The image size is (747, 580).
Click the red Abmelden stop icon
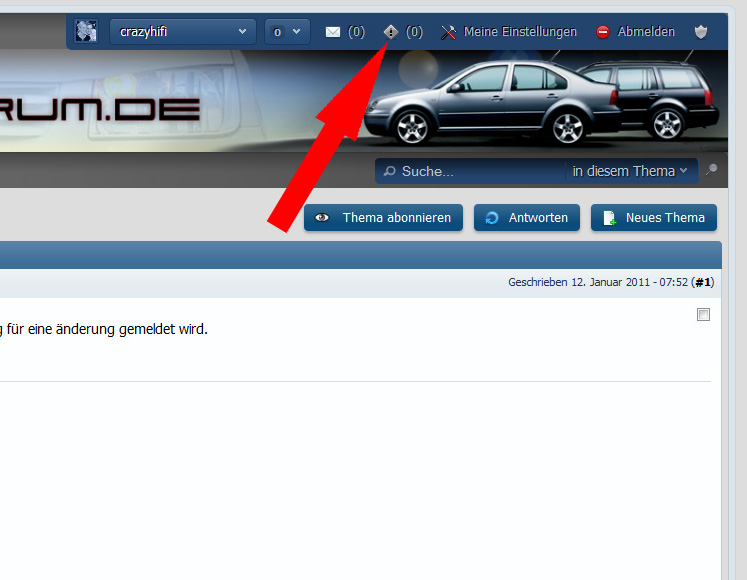point(603,32)
